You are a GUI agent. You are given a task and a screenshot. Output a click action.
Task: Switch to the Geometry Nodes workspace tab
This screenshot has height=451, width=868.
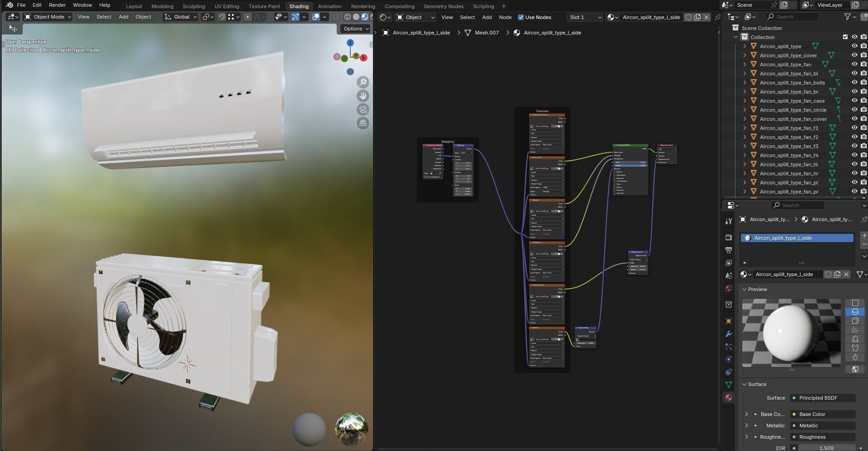click(443, 6)
